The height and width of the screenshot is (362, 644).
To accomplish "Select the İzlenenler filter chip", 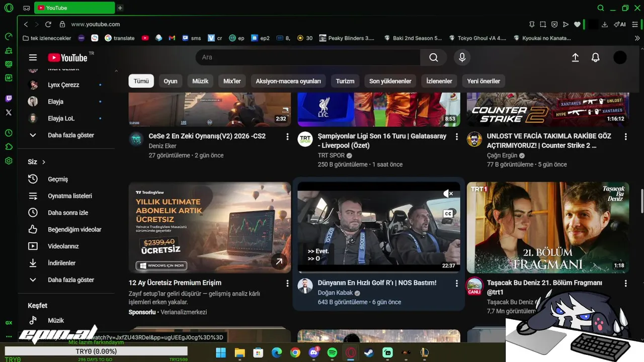I will click(x=439, y=81).
